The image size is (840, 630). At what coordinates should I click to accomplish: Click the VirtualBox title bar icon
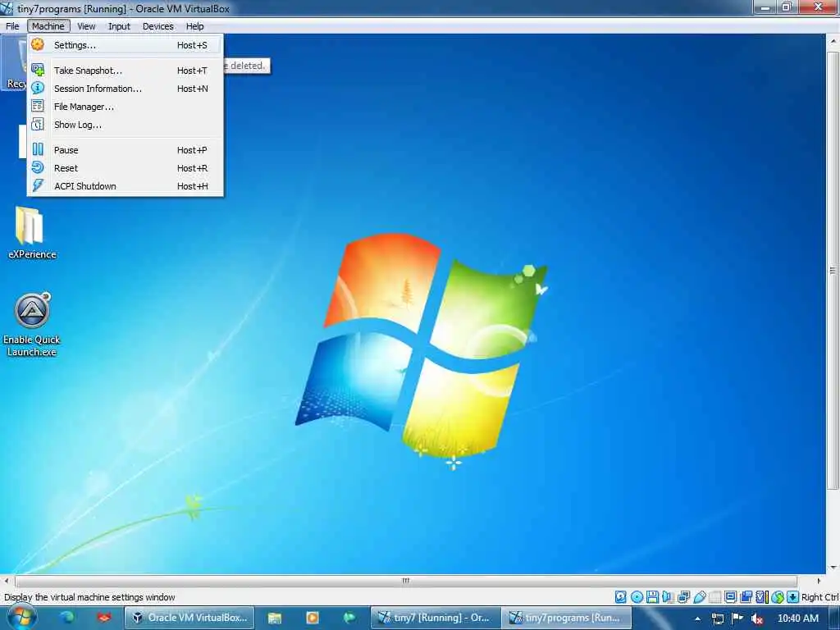[x=7, y=8]
